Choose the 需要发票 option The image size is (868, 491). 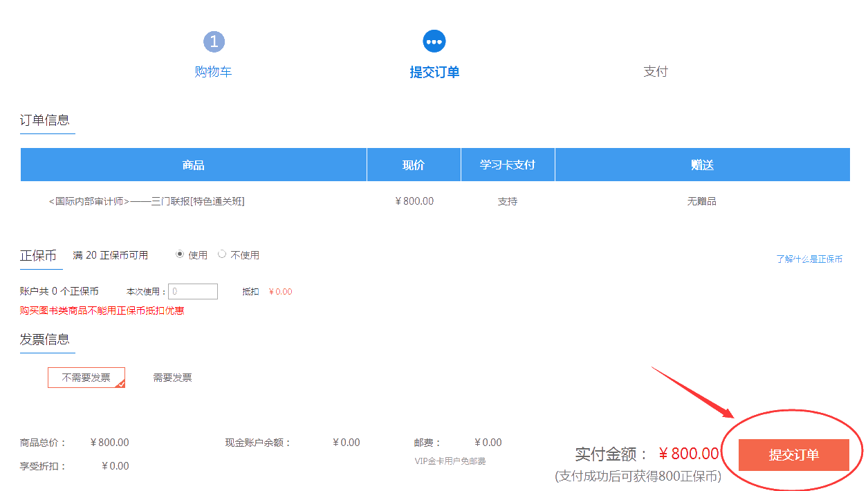pos(172,378)
